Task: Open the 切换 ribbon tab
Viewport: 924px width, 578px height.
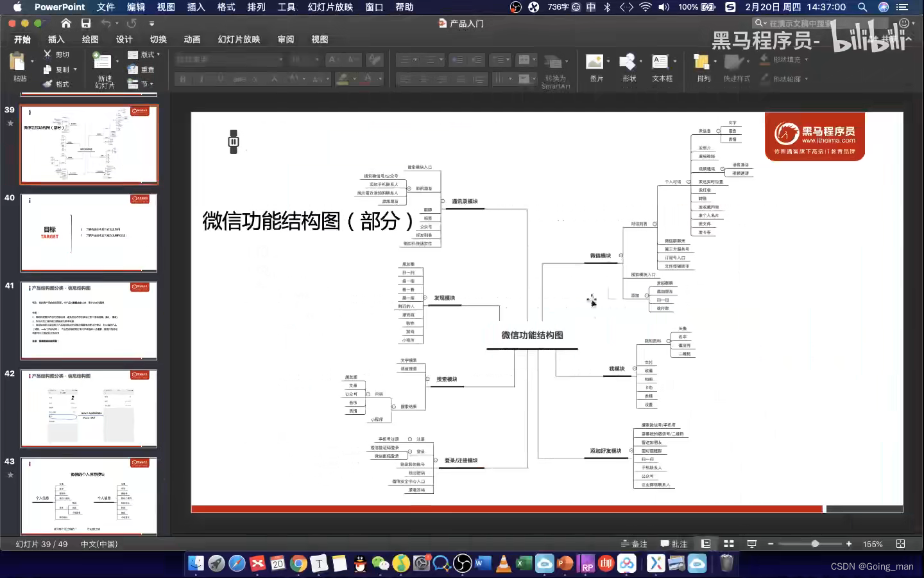Action: pyautogui.click(x=158, y=39)
